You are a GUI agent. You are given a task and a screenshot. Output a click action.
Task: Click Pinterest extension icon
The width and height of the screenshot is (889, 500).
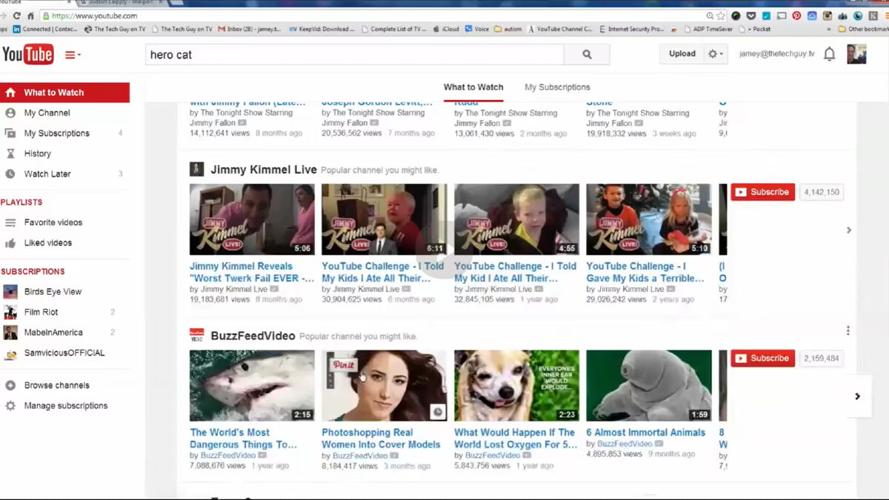(797, 16)
